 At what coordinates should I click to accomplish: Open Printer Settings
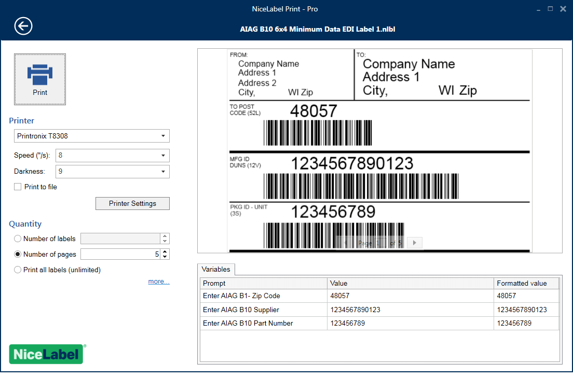tap(132, 203)
